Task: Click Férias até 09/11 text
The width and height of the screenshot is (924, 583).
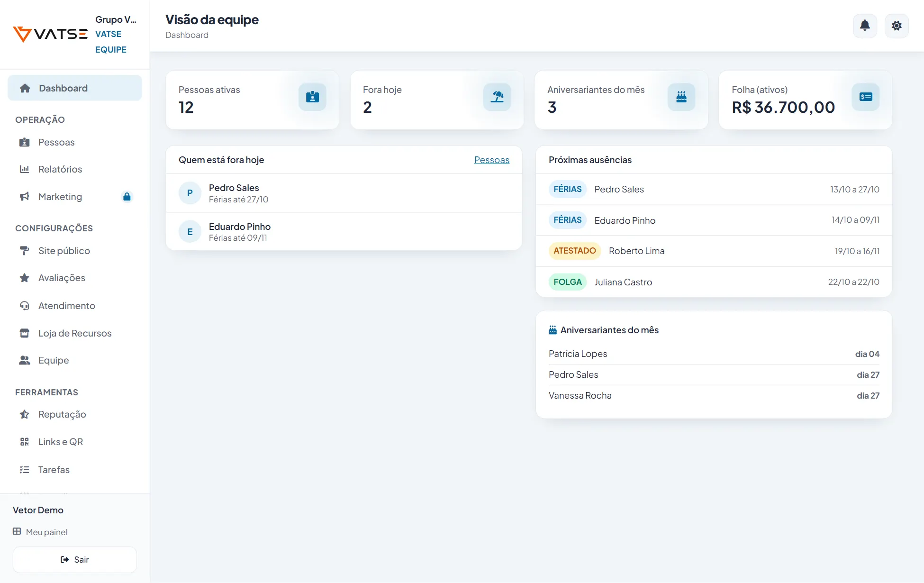Action: click(238, 238)
